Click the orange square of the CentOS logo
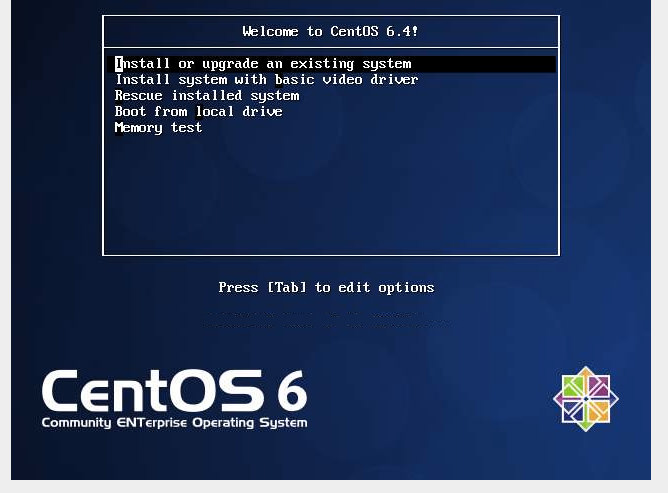 click(x=597, y=410)
